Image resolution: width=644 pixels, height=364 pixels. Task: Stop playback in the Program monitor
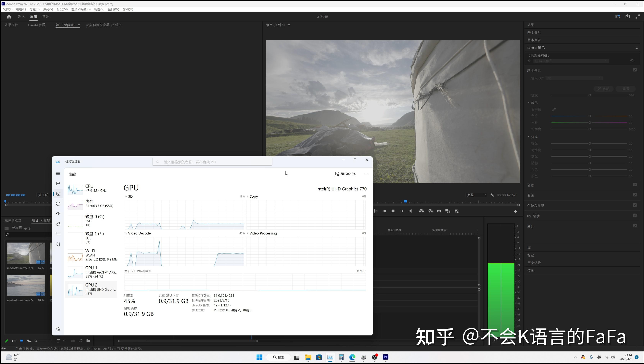pos(393,211)
